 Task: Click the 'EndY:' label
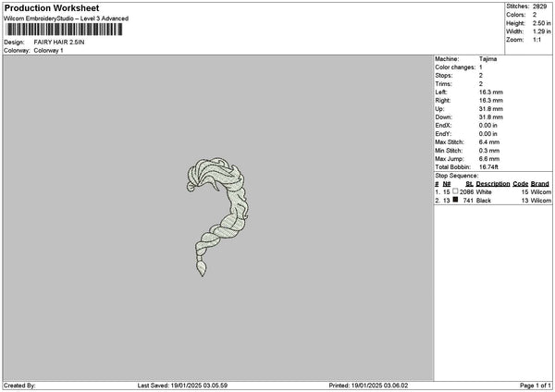tap(443, 134)
